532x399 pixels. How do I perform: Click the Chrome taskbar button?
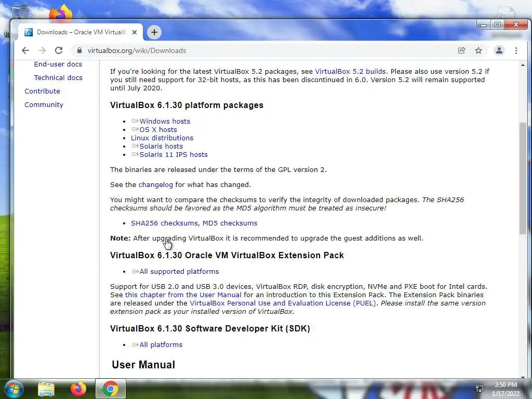tap(111, 389)
